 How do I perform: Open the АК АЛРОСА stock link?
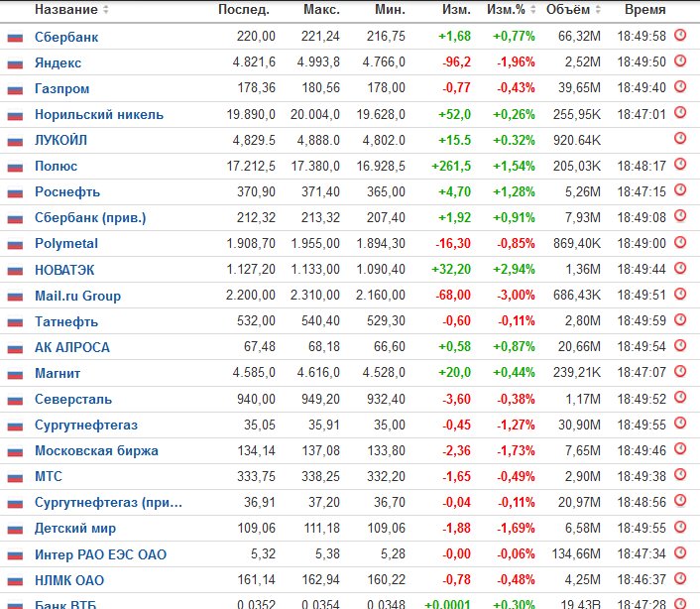(72, 347)
